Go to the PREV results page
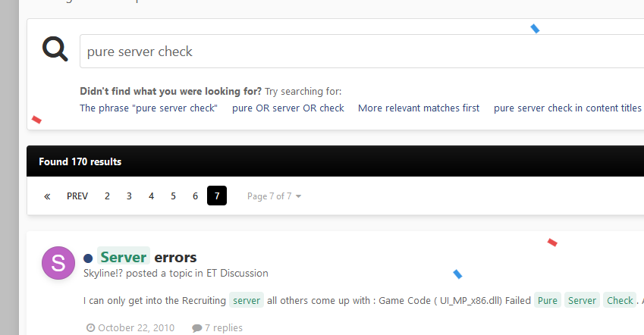 coord(77,196)
